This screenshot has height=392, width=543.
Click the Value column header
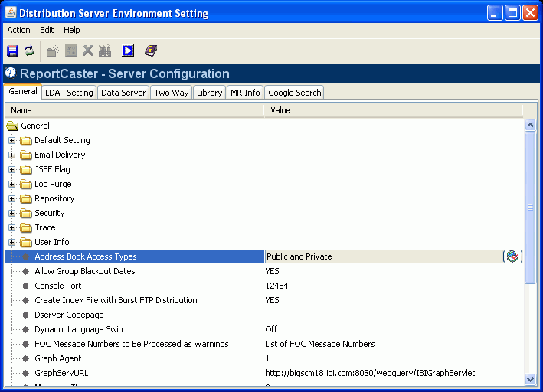point(393,110)
